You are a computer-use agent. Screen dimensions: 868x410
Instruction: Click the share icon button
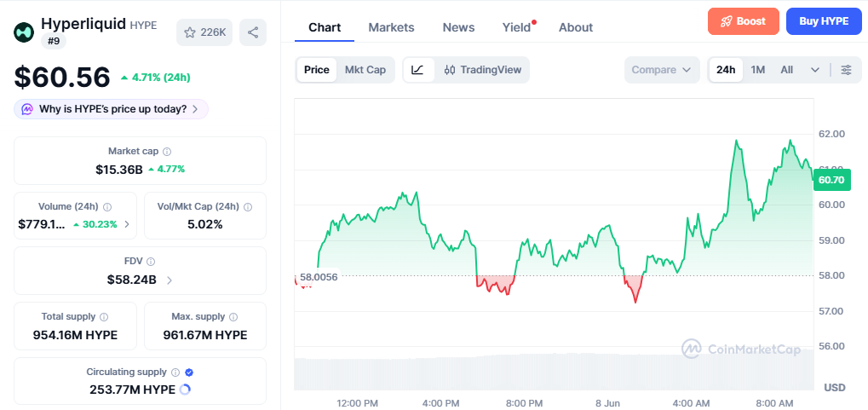click(x=253, y=32)
